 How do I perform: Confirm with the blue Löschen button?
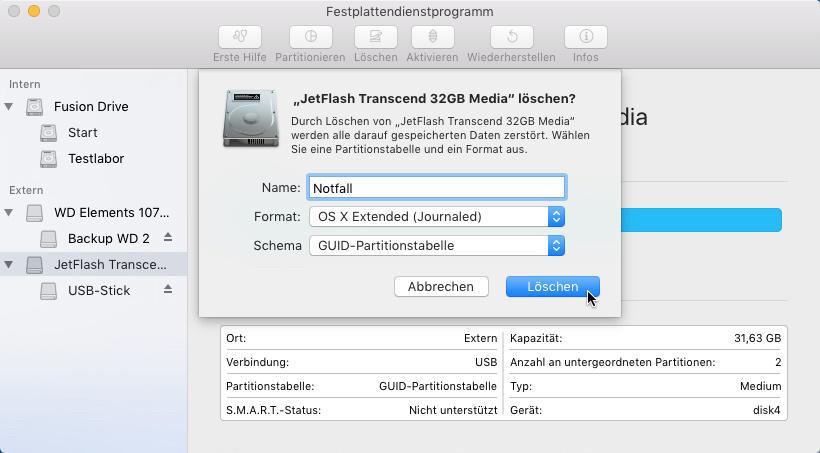click(553, 287)
